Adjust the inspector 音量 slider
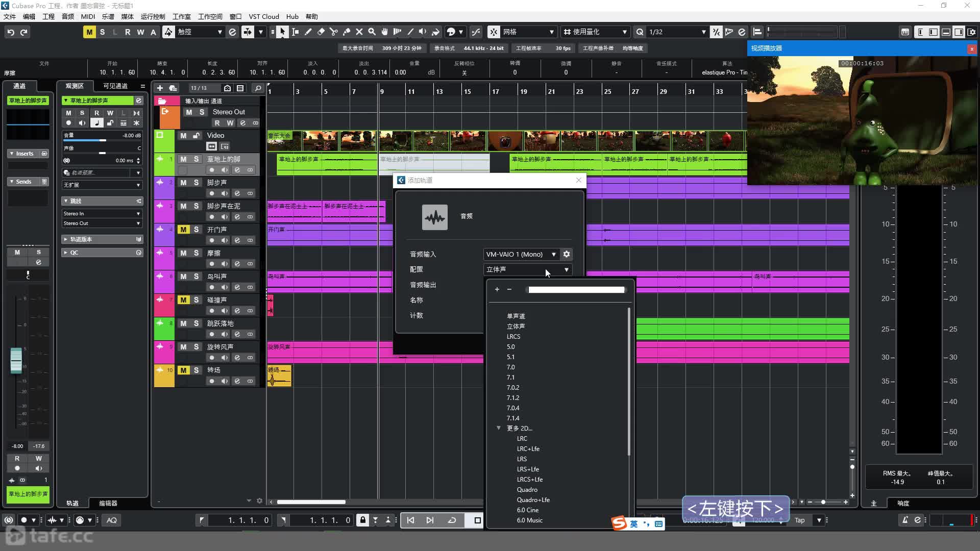 point(102,140)
